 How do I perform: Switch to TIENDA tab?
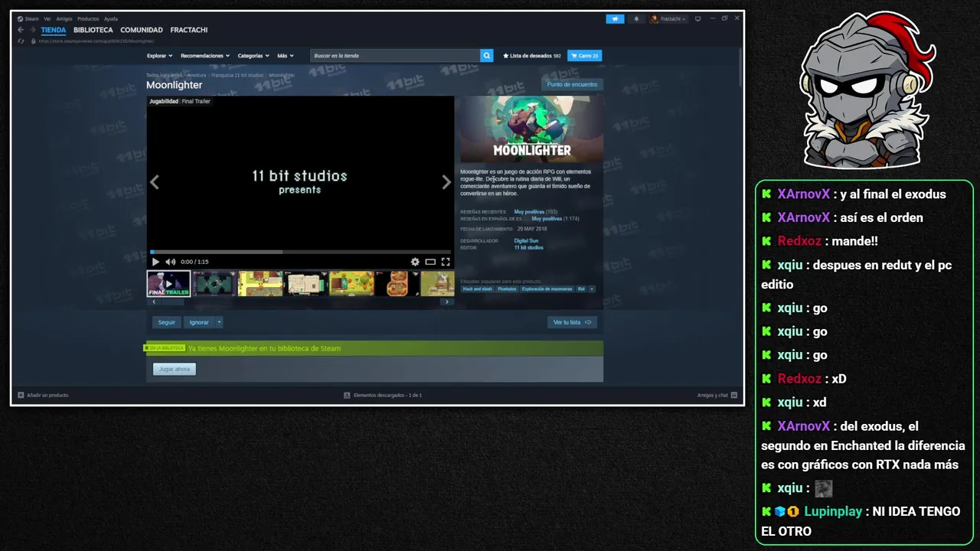[54, 30]
